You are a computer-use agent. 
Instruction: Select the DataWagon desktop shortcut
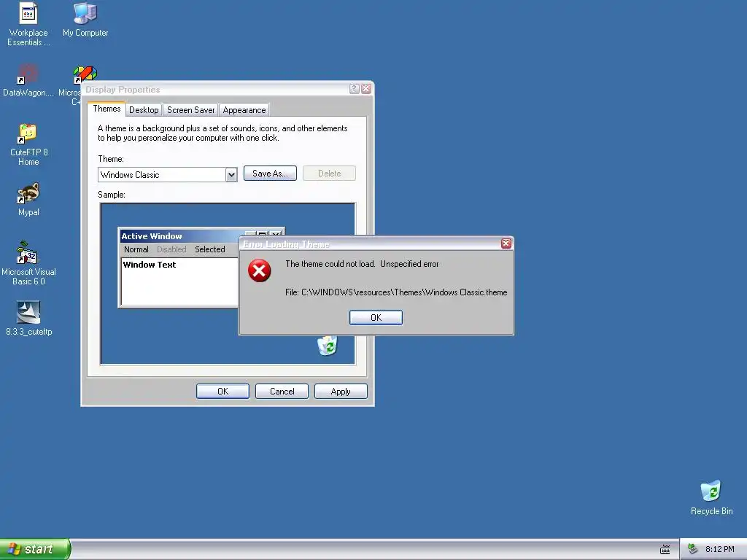(x=28, y=80)
